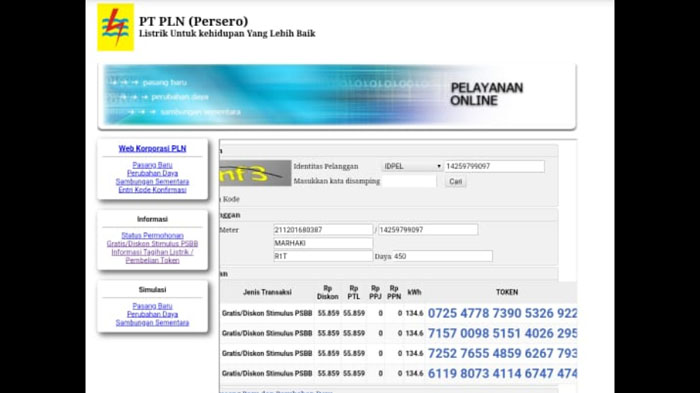
Task: Click the IDPEL field next to the meter number
Action: point(428,230)
